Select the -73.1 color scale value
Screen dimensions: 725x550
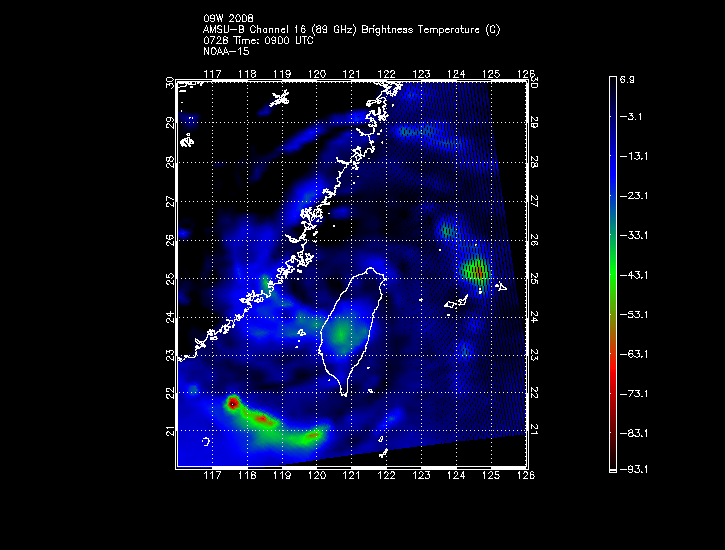[634, 394]
